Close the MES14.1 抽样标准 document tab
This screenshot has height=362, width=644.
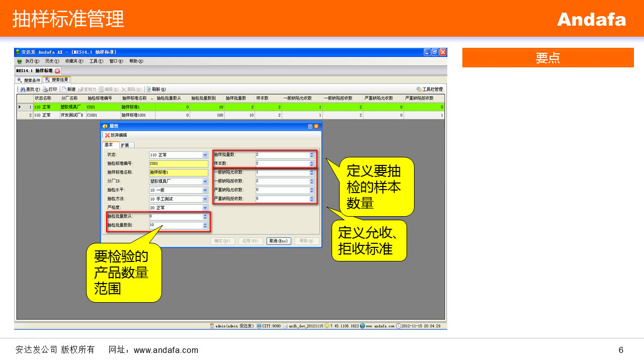click(x=57, y=71)
